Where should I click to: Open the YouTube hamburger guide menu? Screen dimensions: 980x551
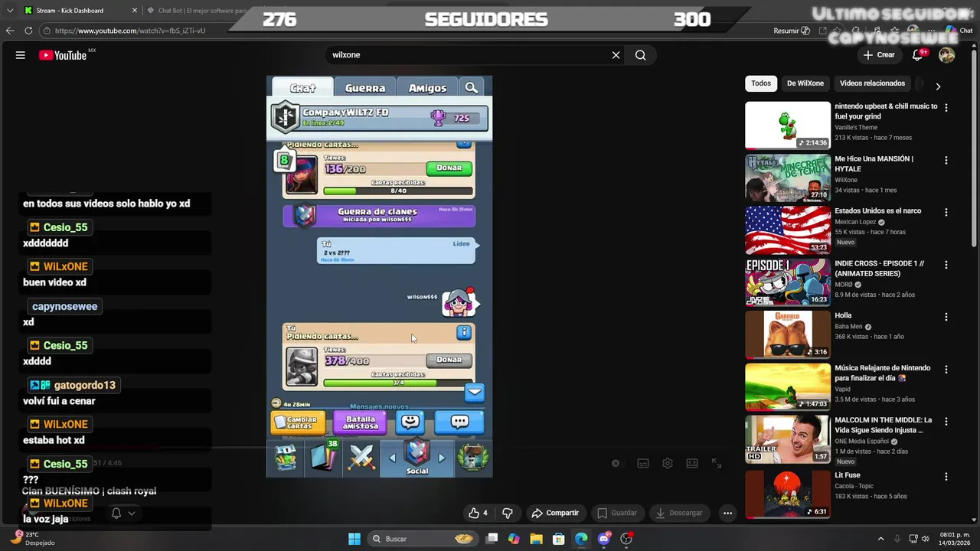click(21, 55)
